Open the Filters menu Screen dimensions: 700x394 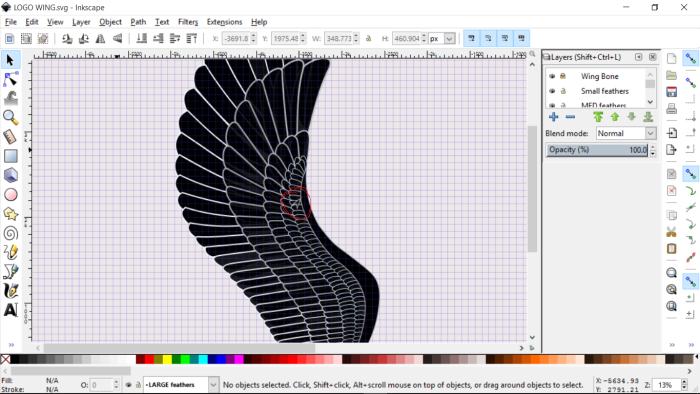pyautogui.click(x=188, y=22)
